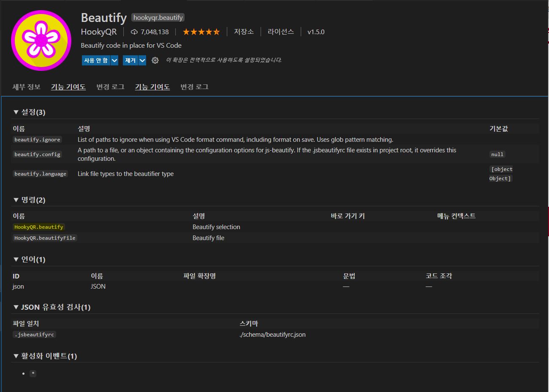Click the 메뉴 컨텍스트 column header
The width and height of the screenshot is (549, 392).
click(456, 216)
